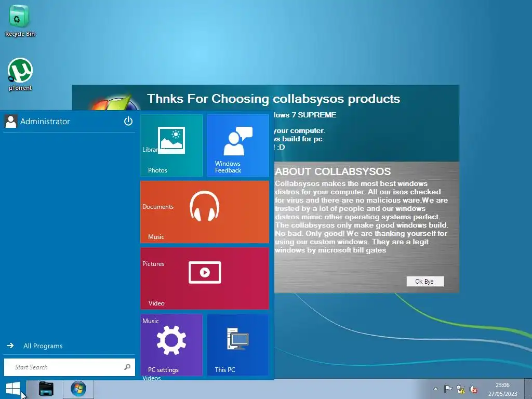This screenshot has width=532, height=399.
Task: Open the PC settings gear tile
Action: [x=171, y=345]
